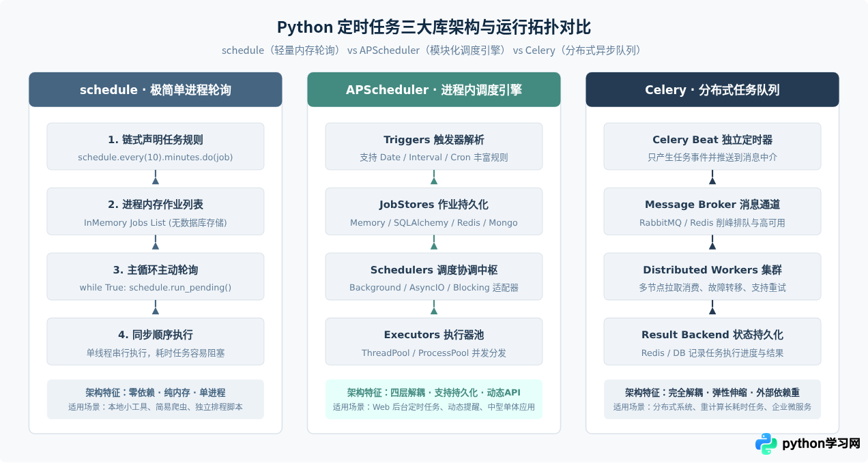Image resolution: width=868 pixels, height=463 pixels.
Task: Click the code text "schedule.every(10).minutes.do(job)"
Action: pos(156,158)
